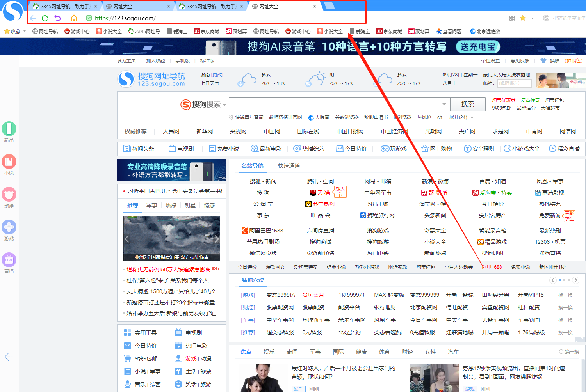The image size is (586, 392).
Task: Click the 新品 sidebar icon
Action: [9, 129]
